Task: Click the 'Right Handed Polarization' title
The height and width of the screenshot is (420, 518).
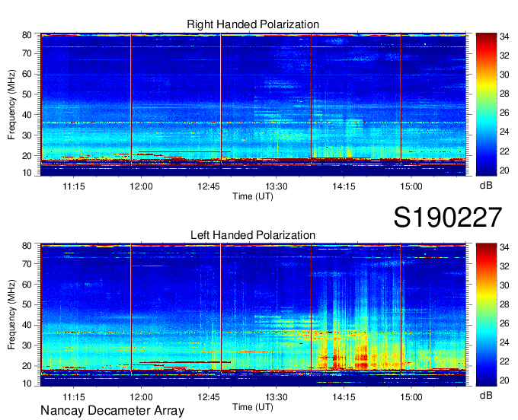Action: [x=253, y=24]
